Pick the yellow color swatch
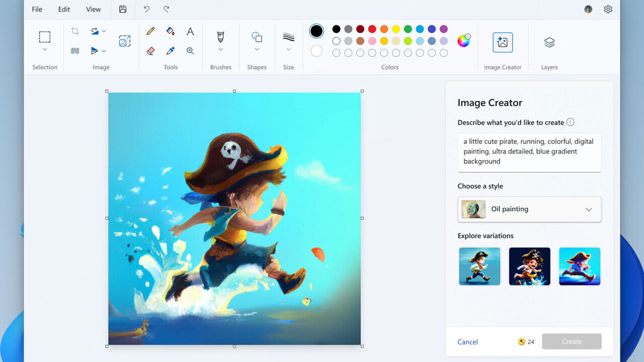Screen dimensions: 644x362 point(396,29)
